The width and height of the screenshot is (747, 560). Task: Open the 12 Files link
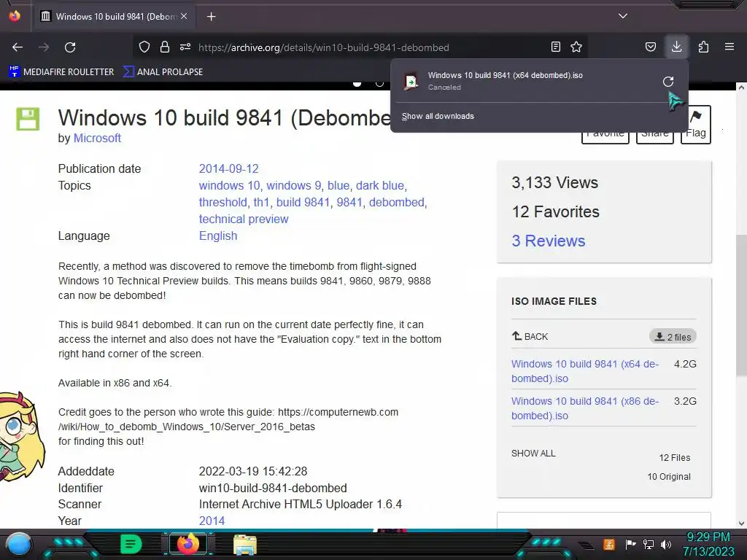click(675, 458)
